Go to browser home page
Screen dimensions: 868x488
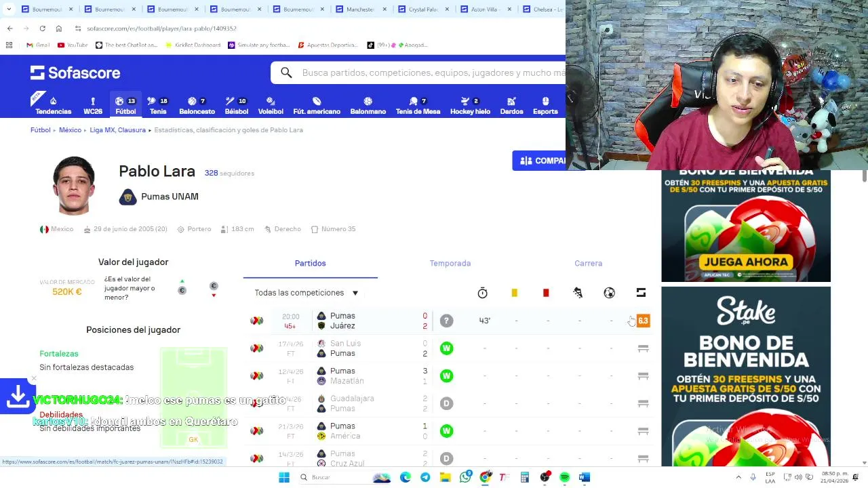click(x=59, y=28)
